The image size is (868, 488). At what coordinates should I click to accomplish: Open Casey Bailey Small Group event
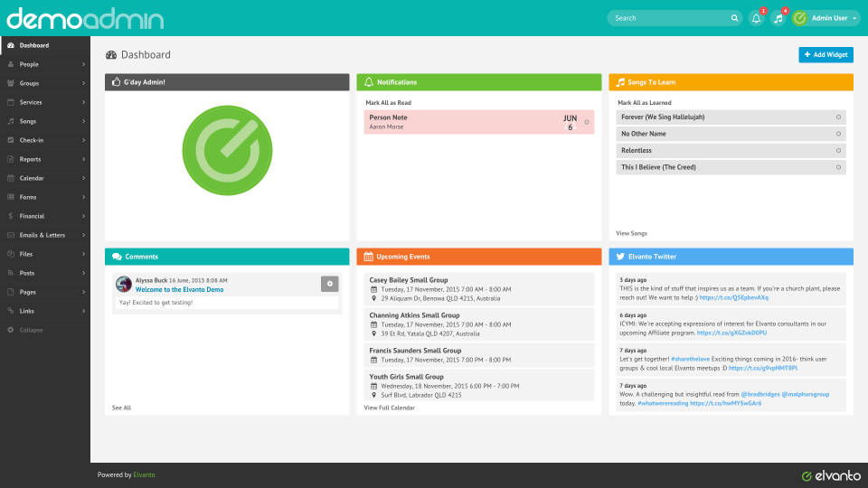(x=409, y=280)
